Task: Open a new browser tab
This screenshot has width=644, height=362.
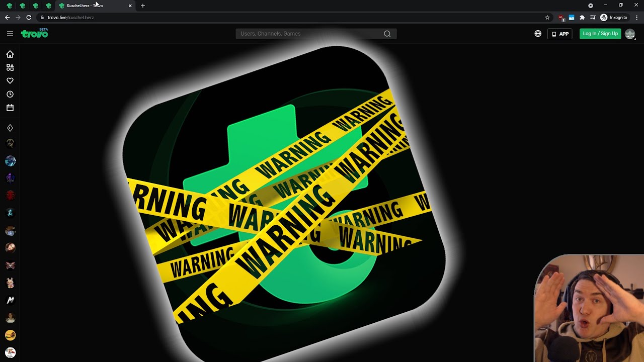Action: (x=143, y=6)
